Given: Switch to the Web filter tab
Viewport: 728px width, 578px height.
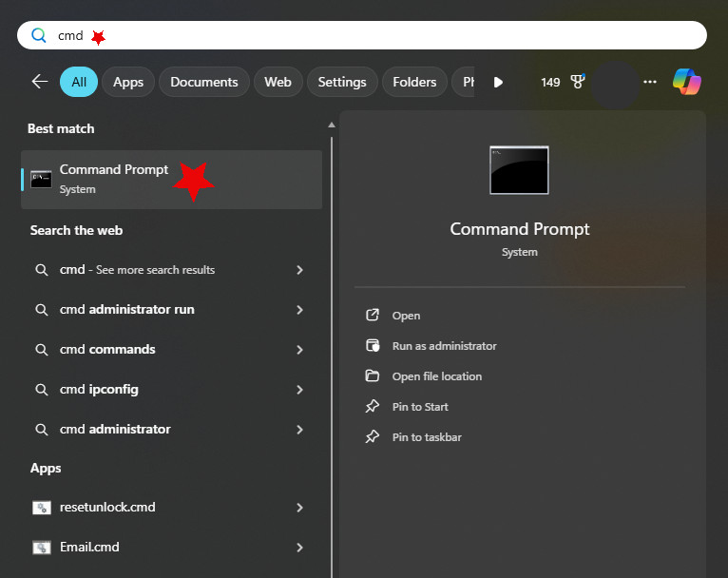Looking at the screenshot, I should click(278, 82).
